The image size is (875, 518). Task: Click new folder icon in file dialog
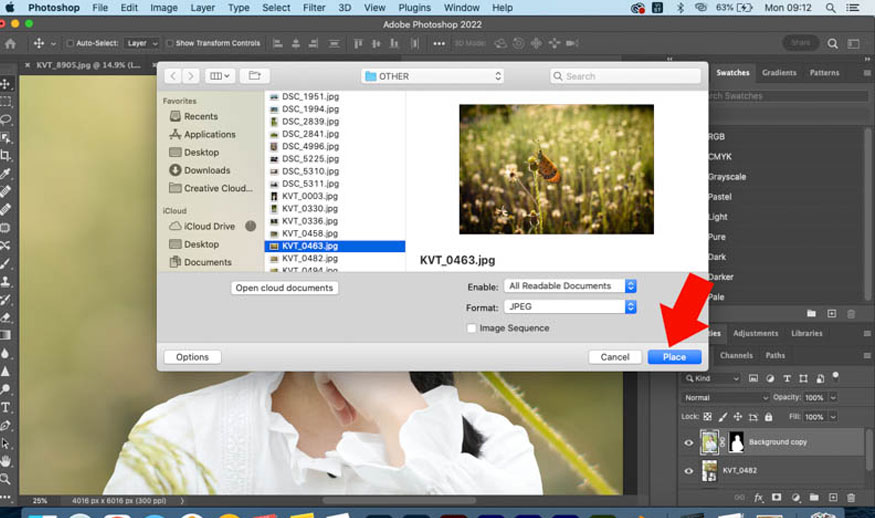pyautogui.click(x=254, y=76)
